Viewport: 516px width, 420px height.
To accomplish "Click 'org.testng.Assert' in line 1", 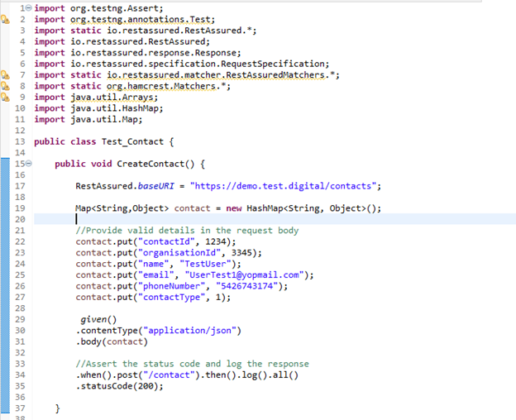I will pos(114,8).
